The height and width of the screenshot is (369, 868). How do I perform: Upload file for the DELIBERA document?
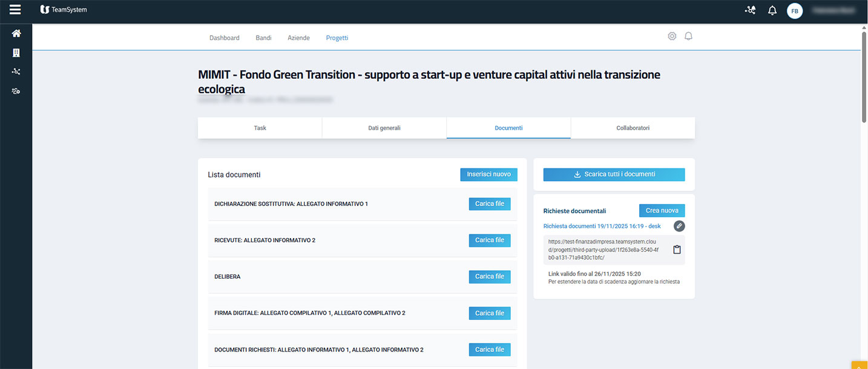(x=489, y=276)
